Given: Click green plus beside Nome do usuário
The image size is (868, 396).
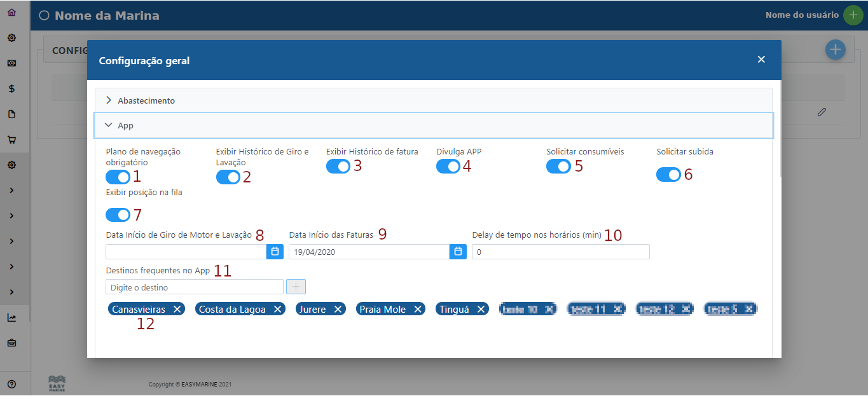Looking at the screenshot, I should 853,15.
